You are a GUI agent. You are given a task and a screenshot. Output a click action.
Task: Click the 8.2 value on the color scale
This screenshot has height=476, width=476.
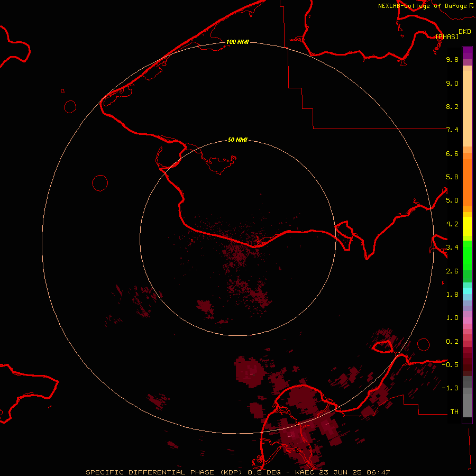tap(452, 106)
